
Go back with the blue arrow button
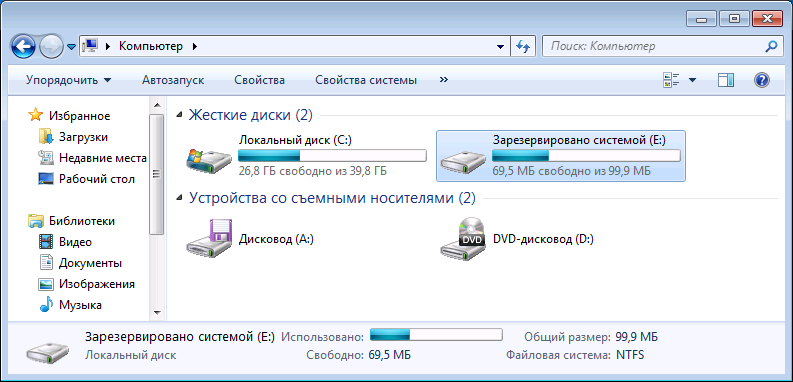23,47
